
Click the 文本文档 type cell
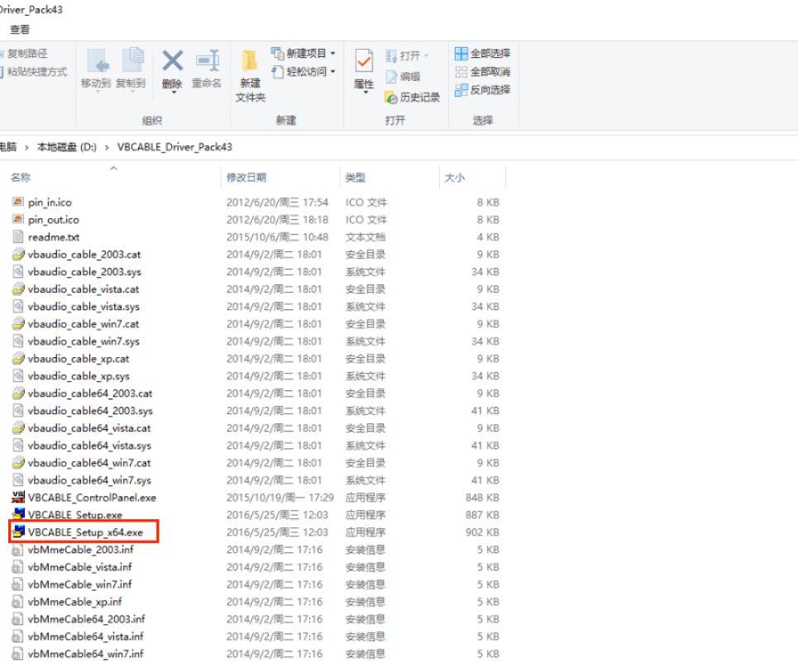point(366,237)
